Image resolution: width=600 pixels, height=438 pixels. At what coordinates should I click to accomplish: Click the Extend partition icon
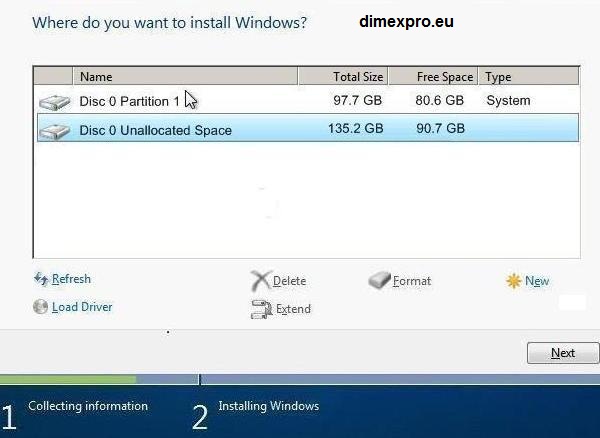pyautogui.click(x=261, y=309)
